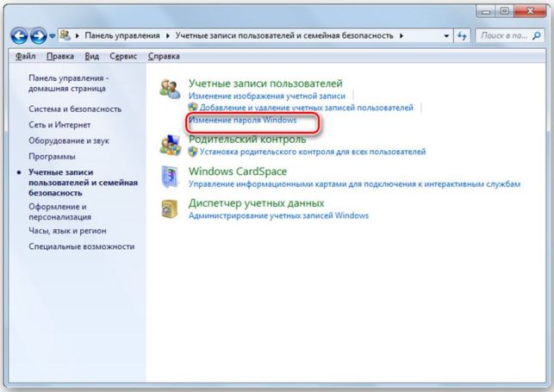This screenshot has width=554, height=392.
Task: Click Установка родительского контроля для всех пользователей
Action: point(313,152)
